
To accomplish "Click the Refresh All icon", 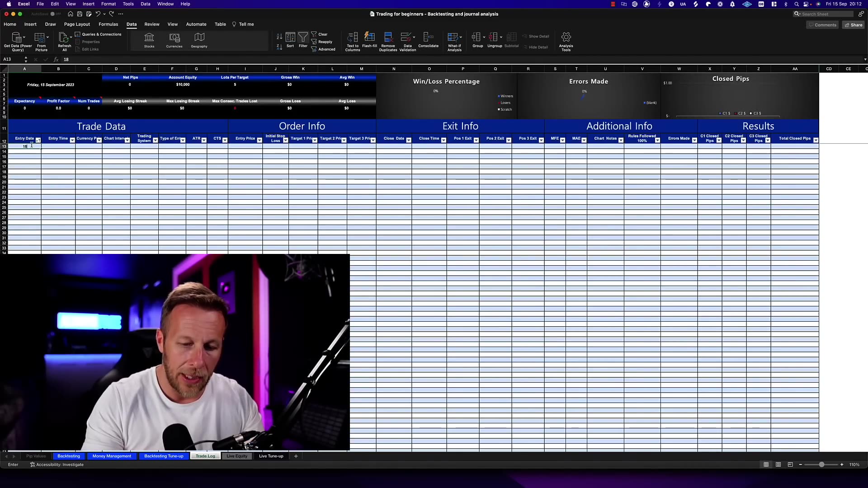I will pyautogui.click(x=64, y=38).
